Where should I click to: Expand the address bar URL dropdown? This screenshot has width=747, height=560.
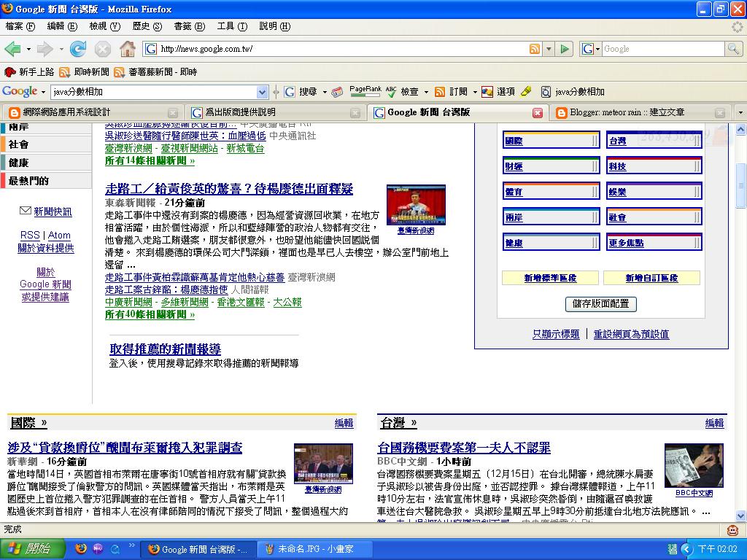pos(549,49)
